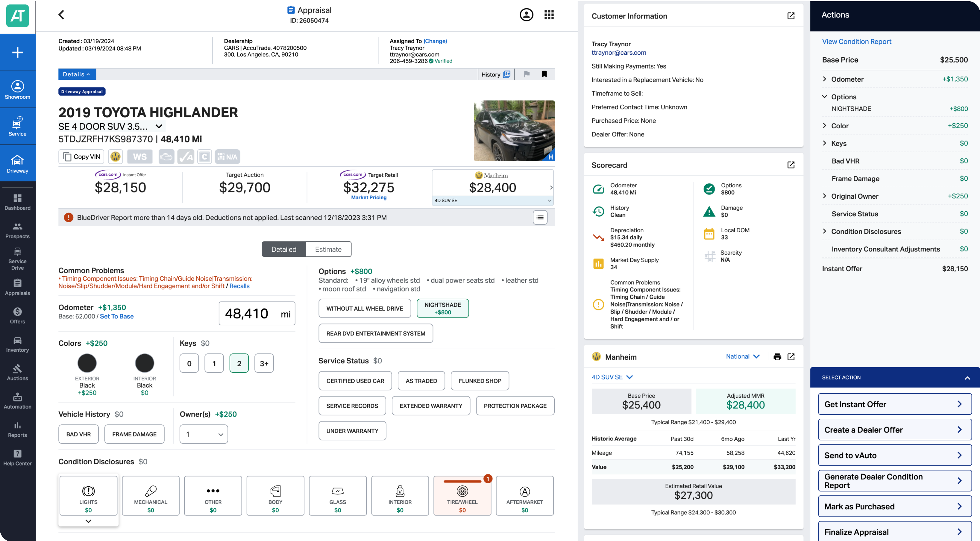980x541 pixels.
Task: Open Scorecard external link icon
Action: [x=791, y=165]
